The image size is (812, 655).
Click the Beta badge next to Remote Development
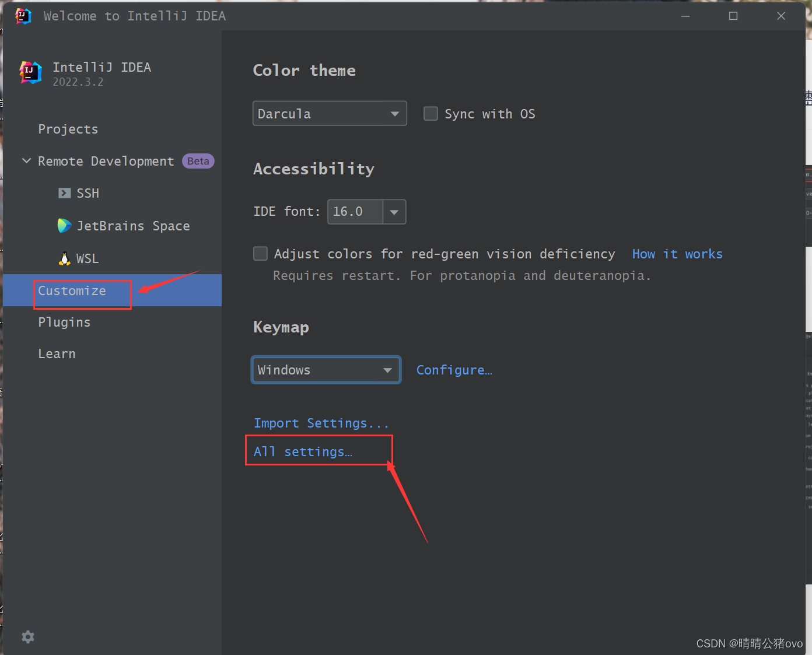pos(198,161)
